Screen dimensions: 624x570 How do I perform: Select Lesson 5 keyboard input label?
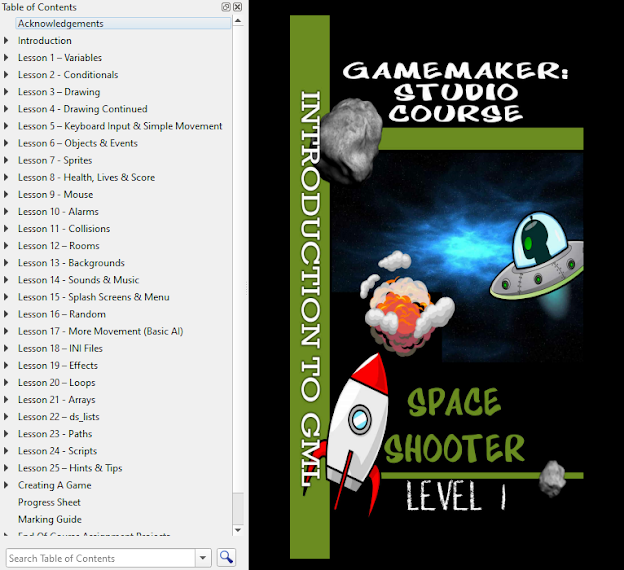tap(120, 126)
